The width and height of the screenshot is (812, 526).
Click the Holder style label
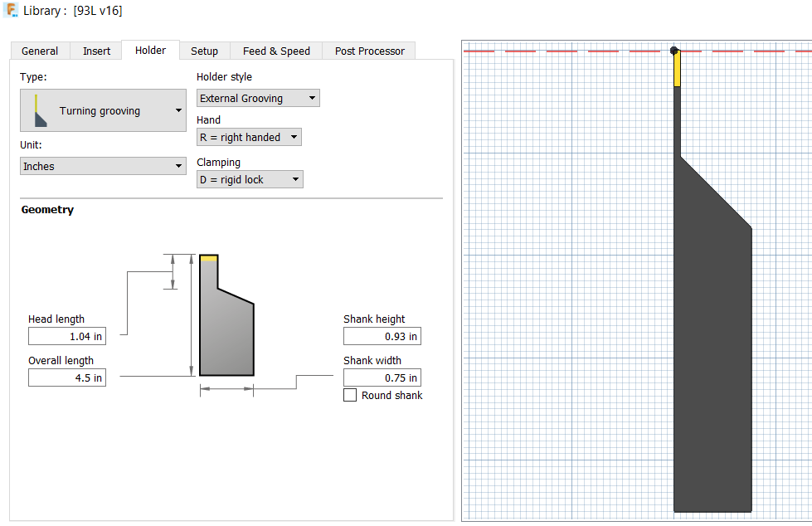coord(224,76)
